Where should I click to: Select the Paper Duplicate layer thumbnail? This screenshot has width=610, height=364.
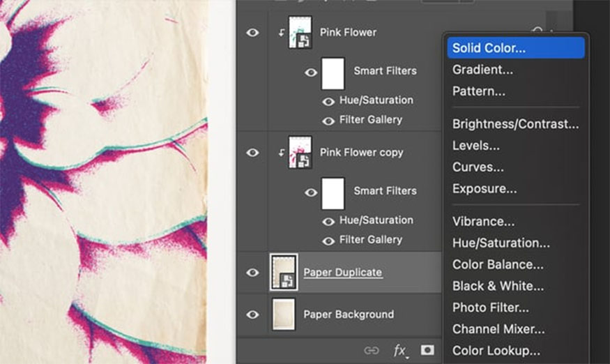pyautogui.click(x=284, y=272)
